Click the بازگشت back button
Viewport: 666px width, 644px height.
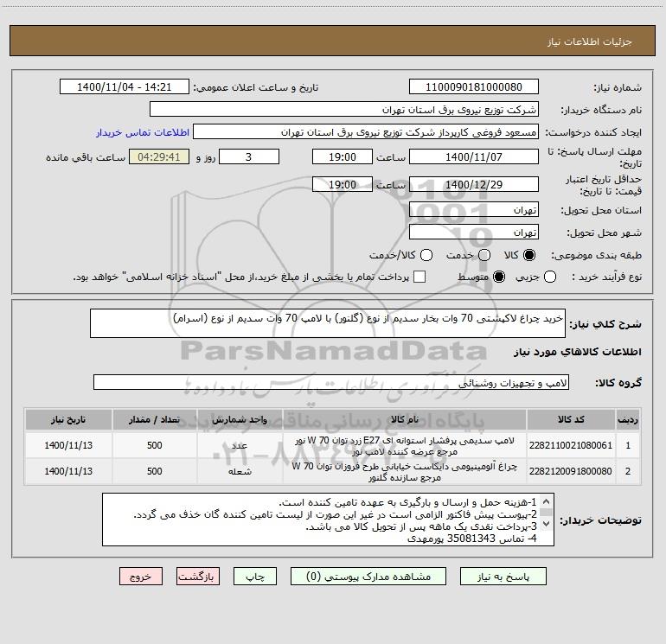coord(198,577)
